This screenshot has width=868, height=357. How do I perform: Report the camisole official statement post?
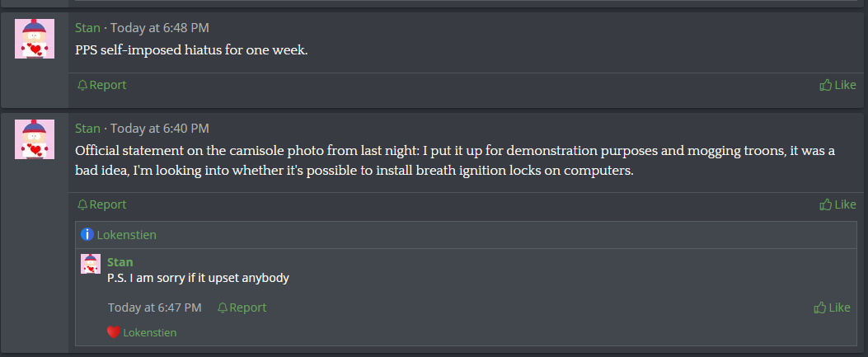click(x=102, y=204)
